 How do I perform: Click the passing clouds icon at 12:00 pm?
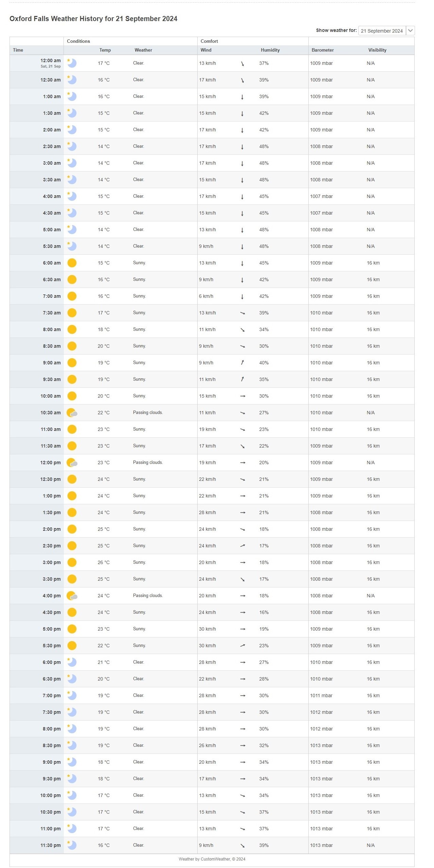click(72, 463)
